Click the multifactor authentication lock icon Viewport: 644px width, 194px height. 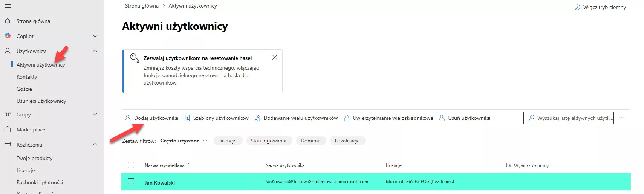[x=347, y=118]
